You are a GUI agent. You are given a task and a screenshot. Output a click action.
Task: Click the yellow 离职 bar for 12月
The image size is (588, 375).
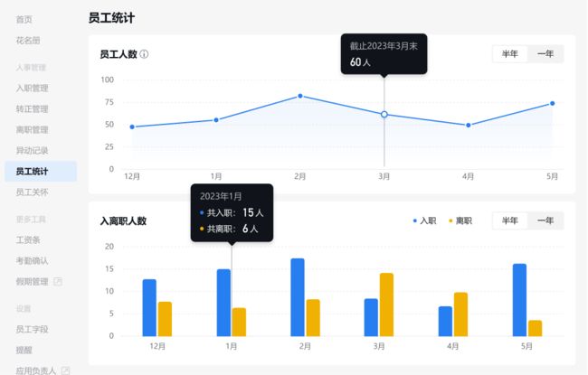(x=165, y=319)
